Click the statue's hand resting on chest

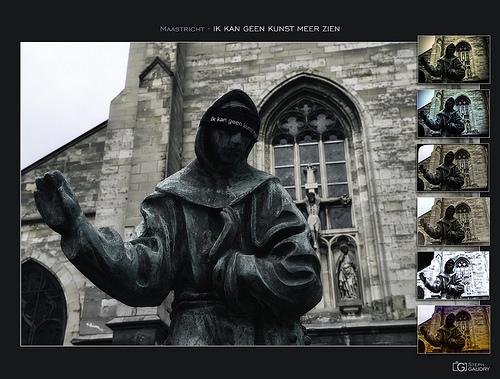point(230,228)
